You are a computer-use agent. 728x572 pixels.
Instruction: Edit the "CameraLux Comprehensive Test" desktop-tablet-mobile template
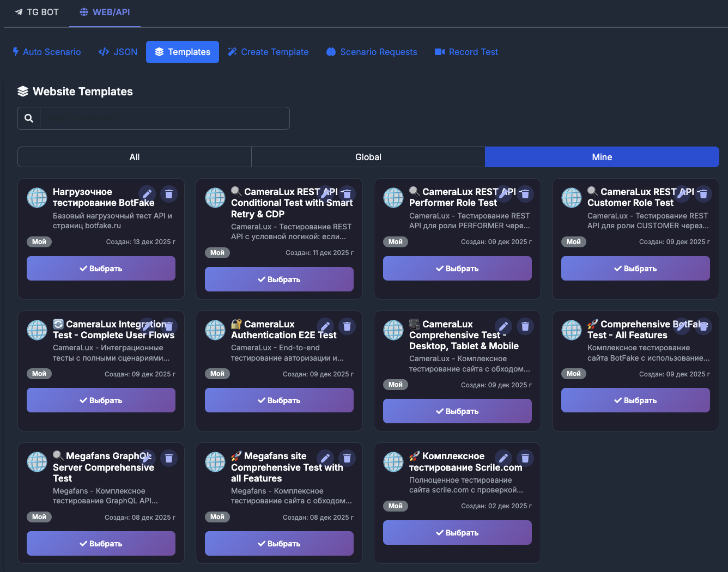503,326
